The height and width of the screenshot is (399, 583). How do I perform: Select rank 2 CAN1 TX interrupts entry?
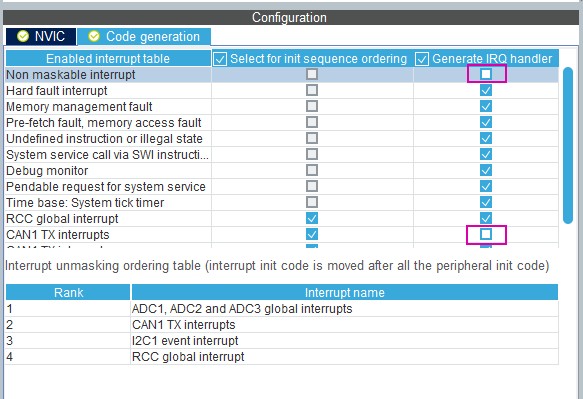pyautogui.click(x=184, y=325)
